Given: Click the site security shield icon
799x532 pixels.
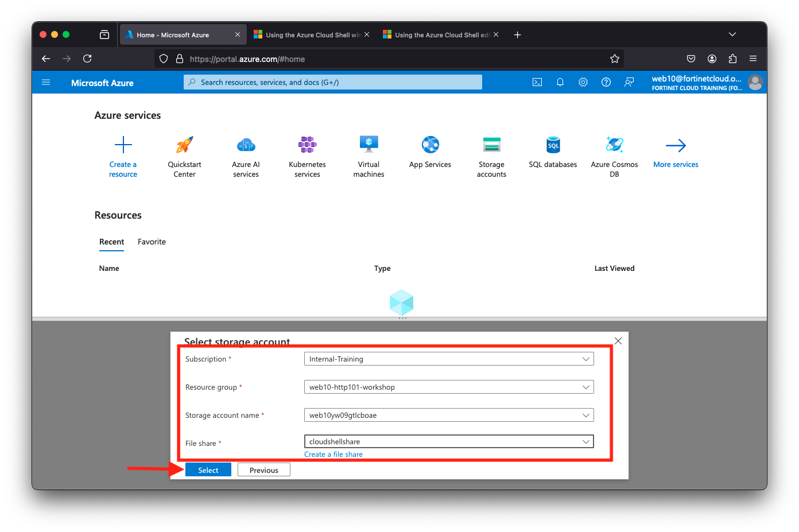Looking at the screenshot, I should click(x=164, y=59).
